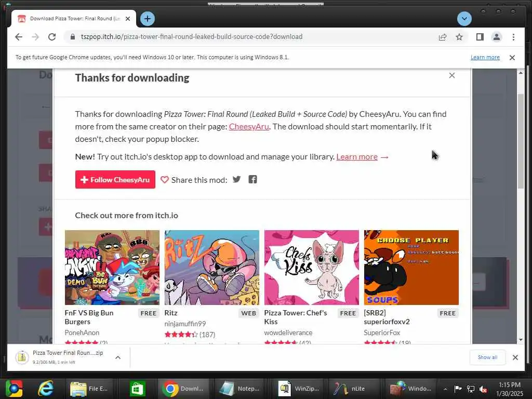Open author PonehAnon's page

pyautogui.click(x=82, y=332)
